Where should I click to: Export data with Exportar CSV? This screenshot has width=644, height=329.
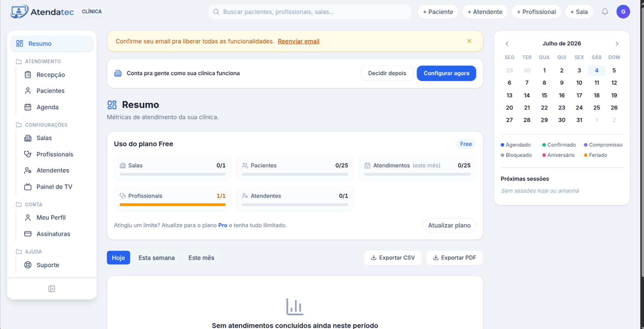pos(393,258)
